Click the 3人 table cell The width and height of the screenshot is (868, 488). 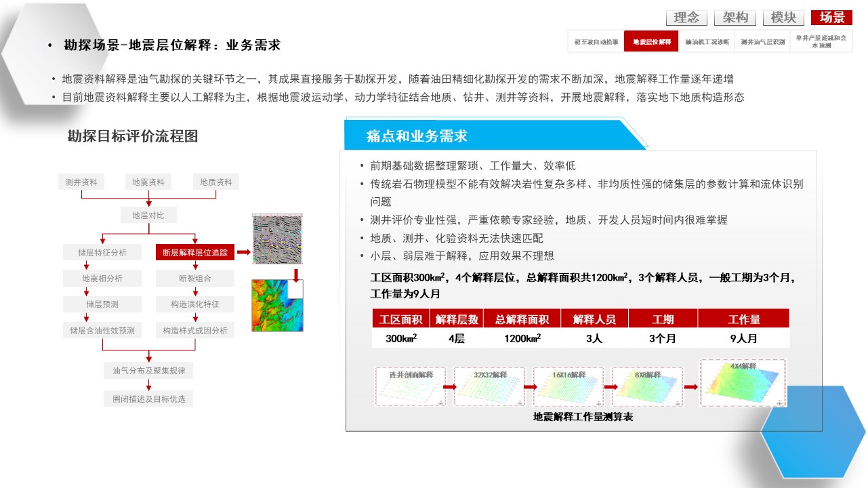point(594,338)
